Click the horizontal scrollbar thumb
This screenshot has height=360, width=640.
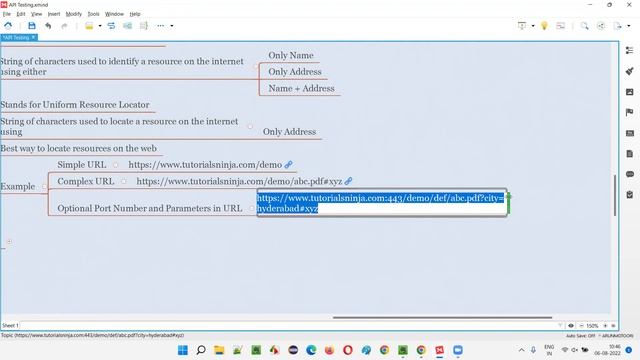coord(442,317)
